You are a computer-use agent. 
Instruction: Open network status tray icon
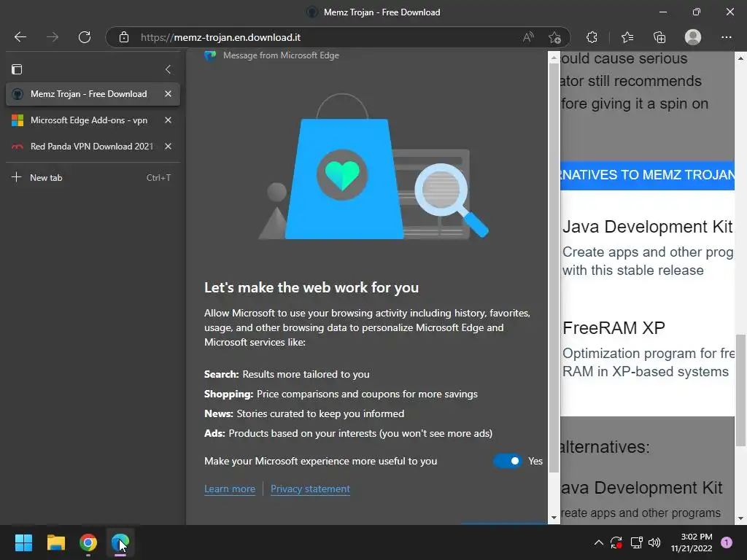(636, 542)
